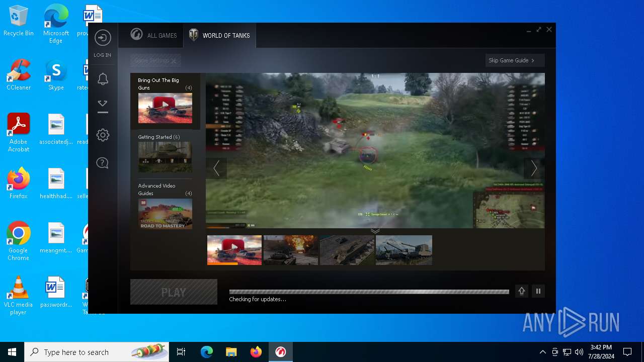Open the volume control in system tray
644x362 pixels.
tap(579, 352)
